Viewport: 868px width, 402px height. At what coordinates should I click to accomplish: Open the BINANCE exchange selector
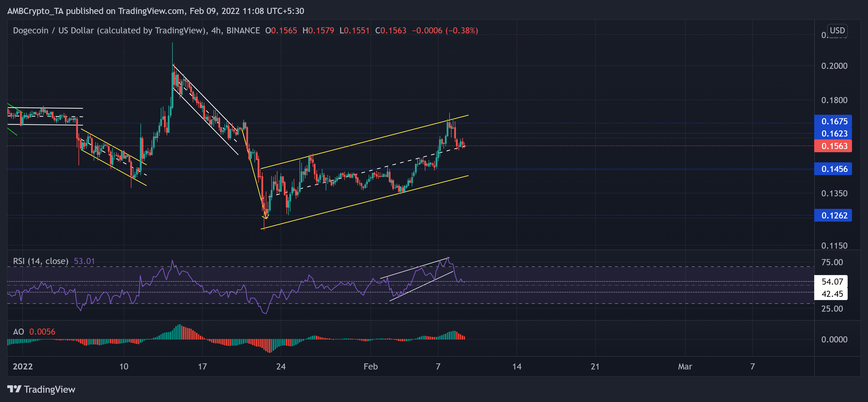tap(243, 30)
